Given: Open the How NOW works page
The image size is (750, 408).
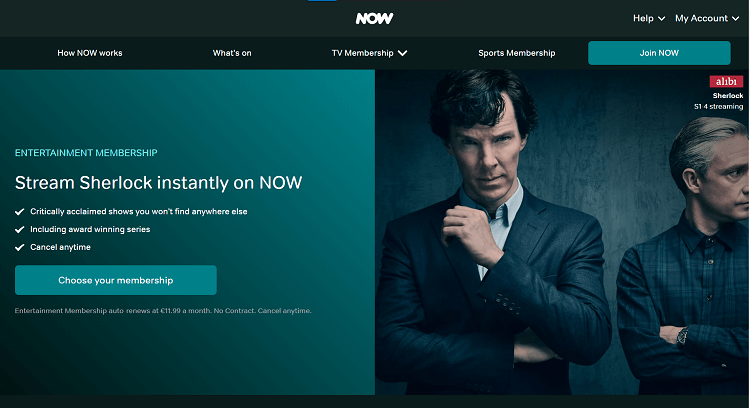Looking at the screenshot, I should pos(90,53).
